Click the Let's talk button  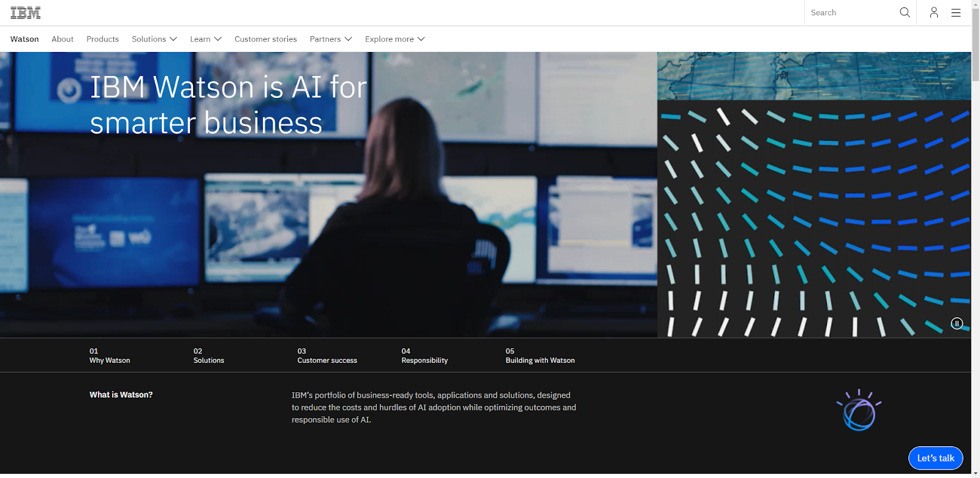[x=935, y=458]
